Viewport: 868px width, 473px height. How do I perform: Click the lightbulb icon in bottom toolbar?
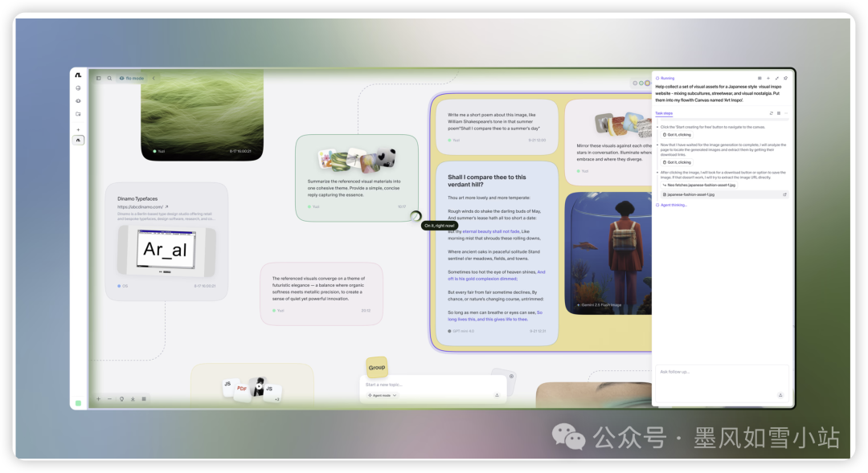click(x=122, y=399)
